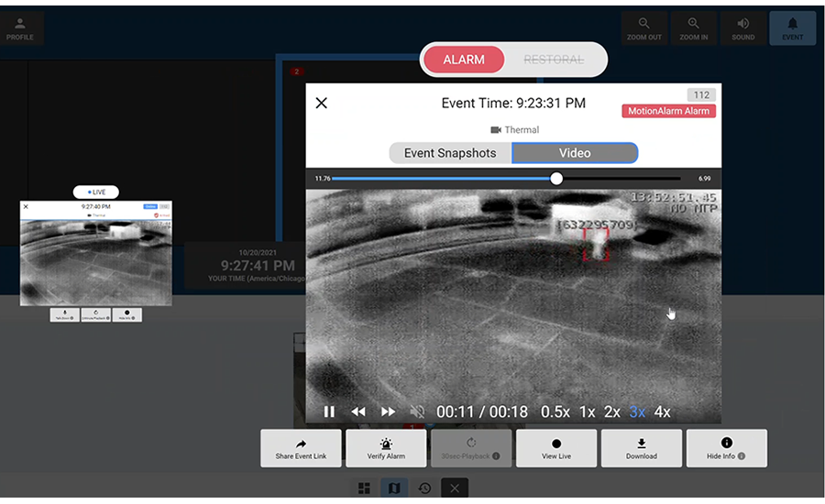
Task: Toggle Hide Info for the event
Action: coord(726,448)
